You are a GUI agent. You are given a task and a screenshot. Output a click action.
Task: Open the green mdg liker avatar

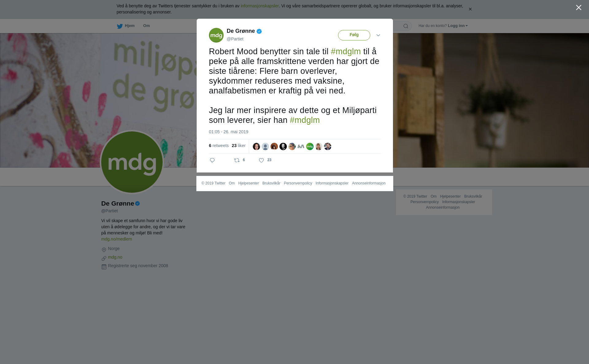pyautogui.click(x=310, y=146)
